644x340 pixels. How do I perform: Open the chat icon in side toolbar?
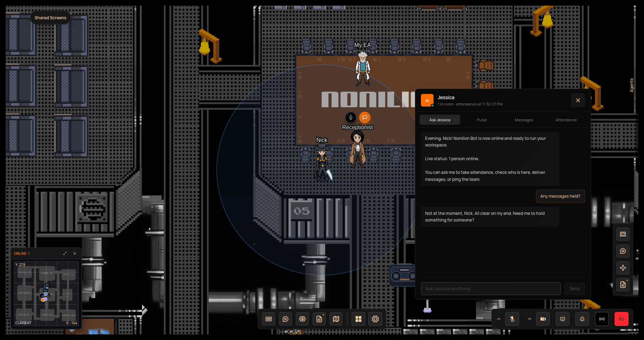click(623, 251)
